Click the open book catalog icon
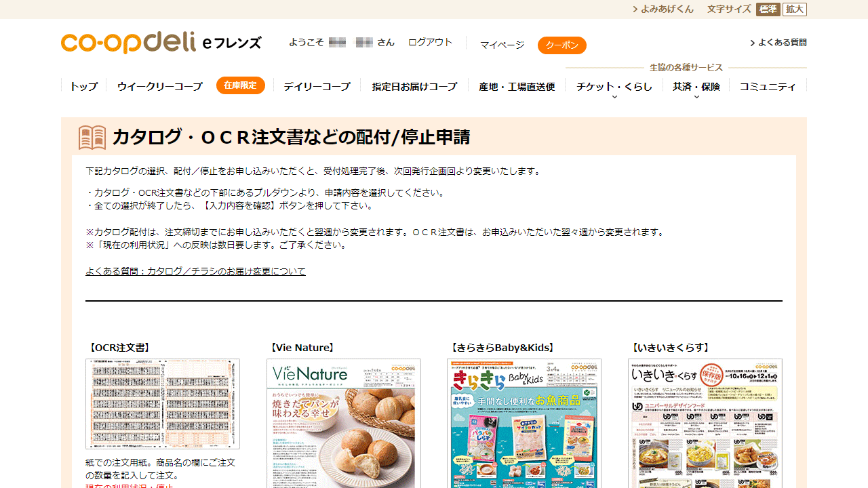This screenshot has width=868, height=488. (x=92, y=138)
